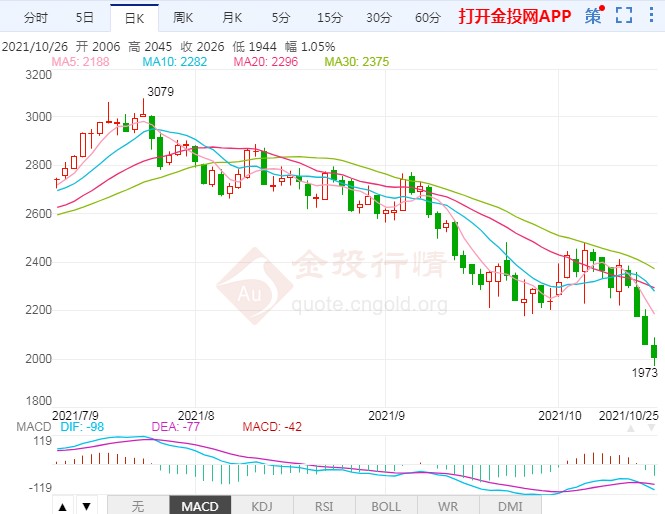This screenshot has height=514, width=665.
Task: Click the 开 2006 open value
Action: tap(98, 47)
